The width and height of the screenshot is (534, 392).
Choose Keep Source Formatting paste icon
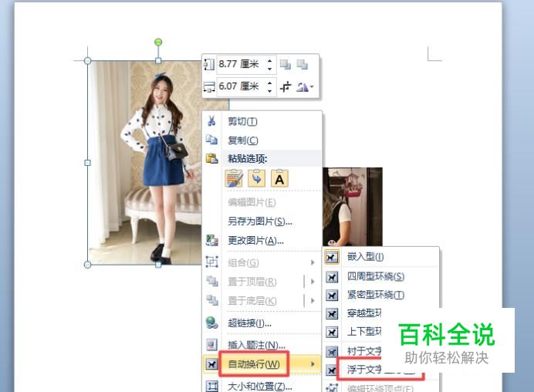coord(234,178)
